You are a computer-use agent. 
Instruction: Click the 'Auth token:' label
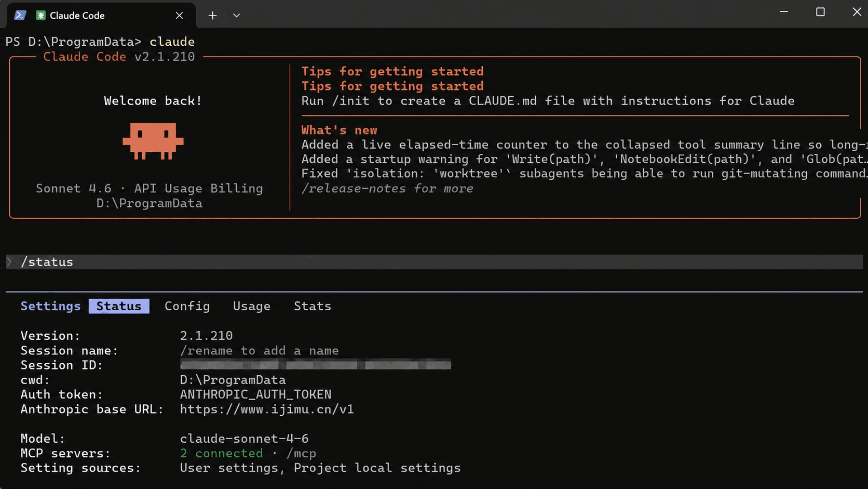coord(62,394)
